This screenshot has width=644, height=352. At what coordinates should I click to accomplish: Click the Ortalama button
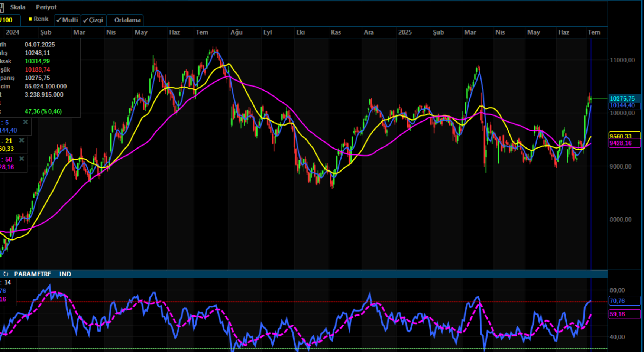pyautogui.click(x=127, y=20)
